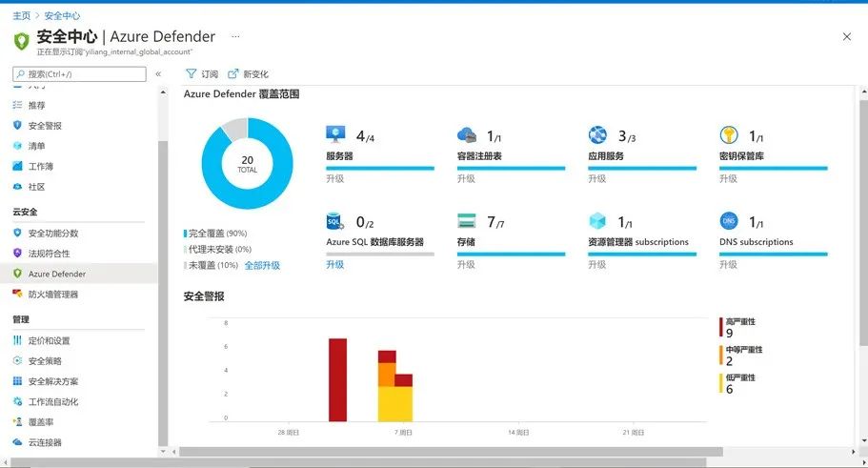Click the 存储 storage icon
This screenshot has height=468, width=868.
point(467,220)
